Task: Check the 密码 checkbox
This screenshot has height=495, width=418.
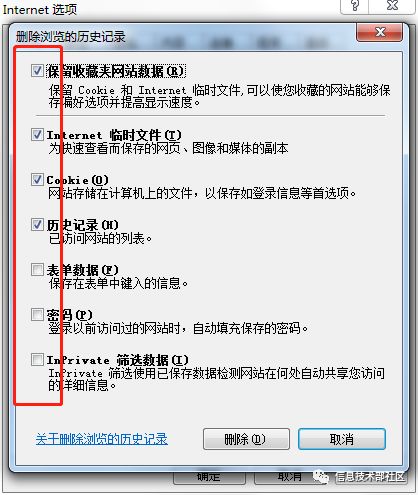Action: tap(37, 315)
